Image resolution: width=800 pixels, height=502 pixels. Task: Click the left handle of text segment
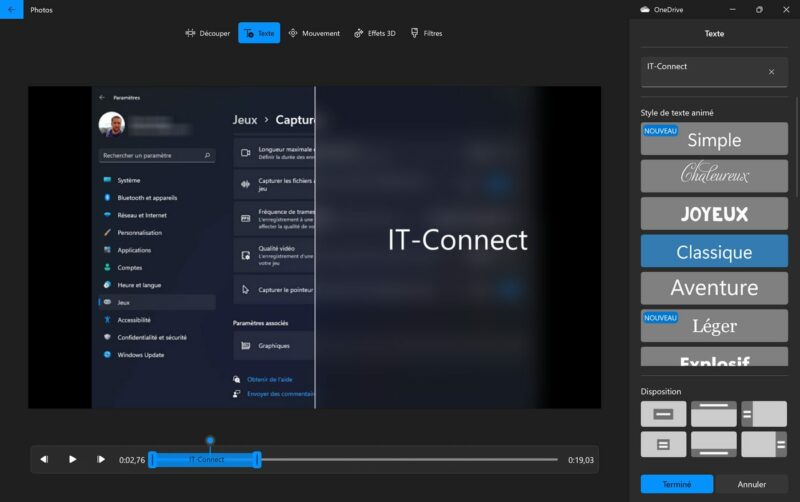click(152, 460)
